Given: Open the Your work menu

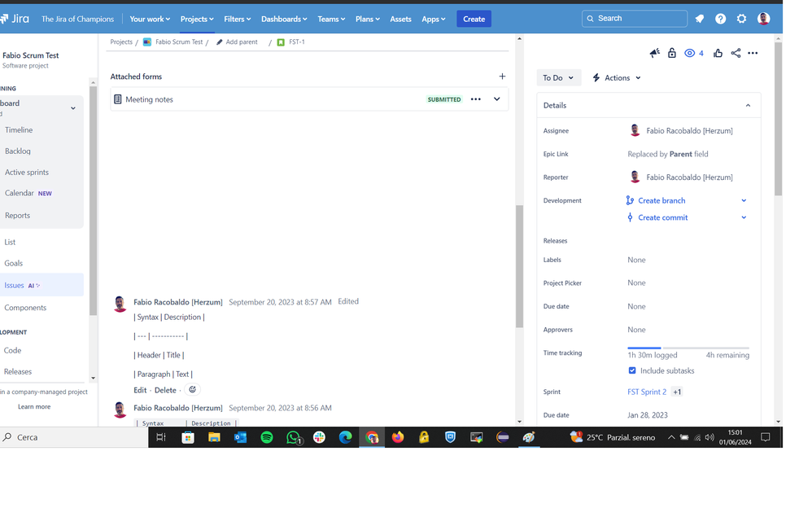Looking at the screenshot, I should pyautogui.click(x=150, y=20).
